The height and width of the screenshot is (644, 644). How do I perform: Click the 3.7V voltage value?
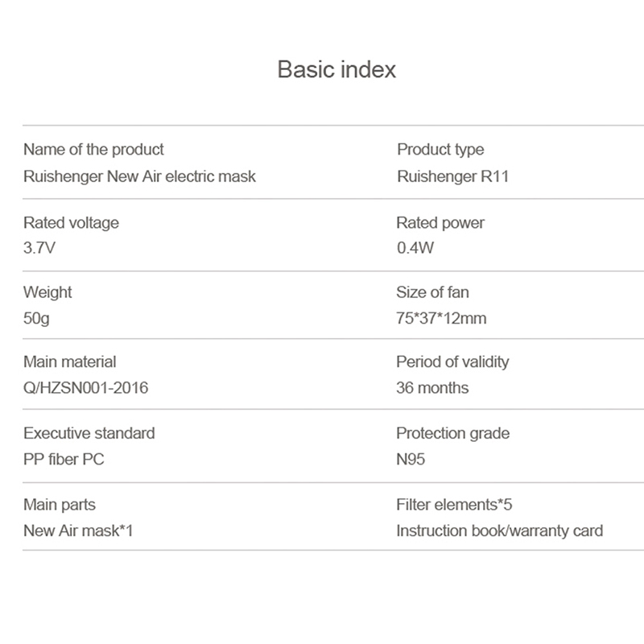click(39, 248)
